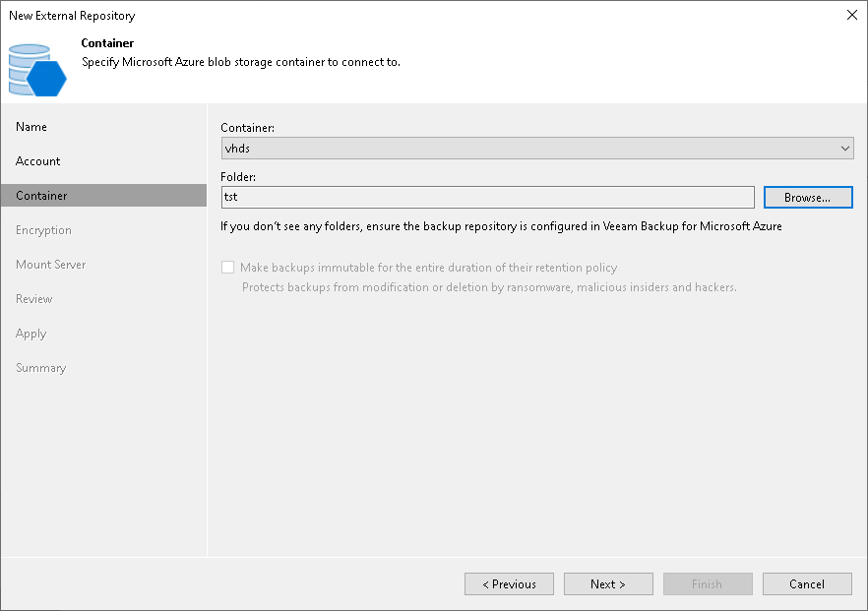Go to the Apply step

[31, 334]
